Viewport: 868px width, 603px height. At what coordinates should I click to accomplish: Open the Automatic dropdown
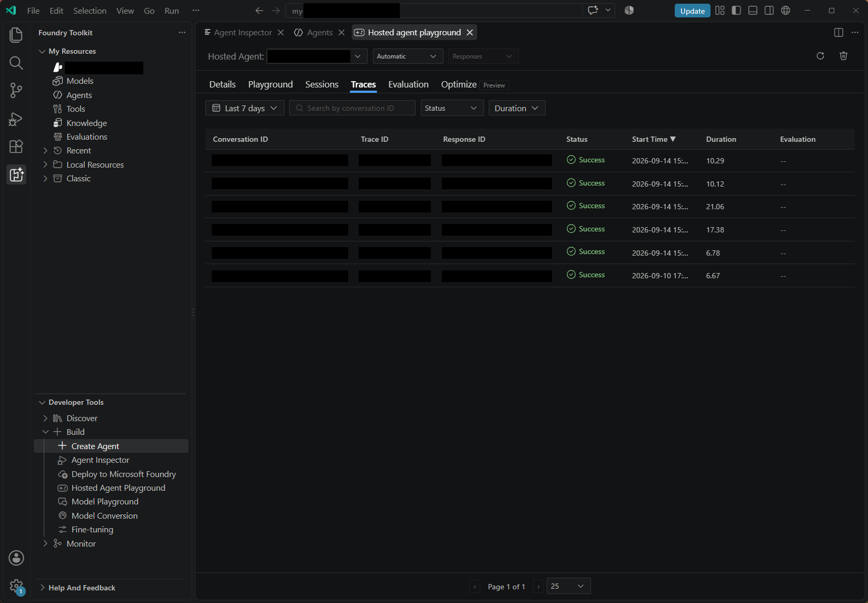pyautogui.click(x=408, y=56)
